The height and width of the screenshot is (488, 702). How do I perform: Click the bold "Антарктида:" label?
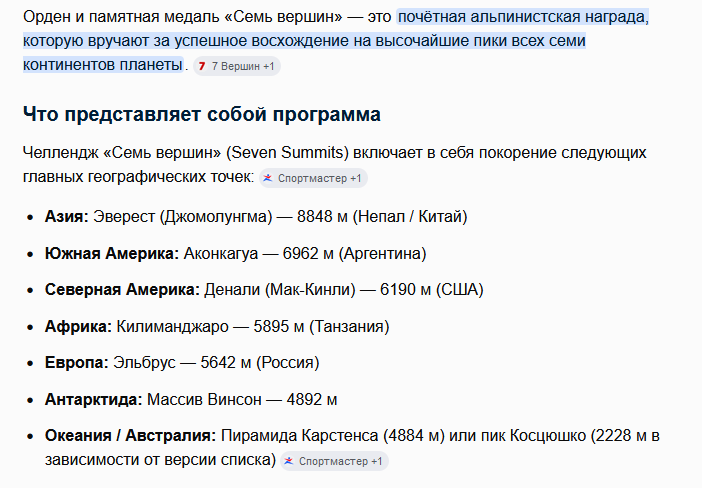click(94, 399)
